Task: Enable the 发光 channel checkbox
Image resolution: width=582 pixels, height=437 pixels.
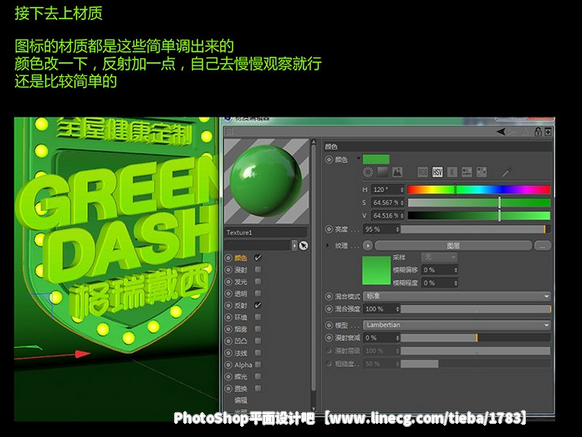Action: click(x=258, y=281)
